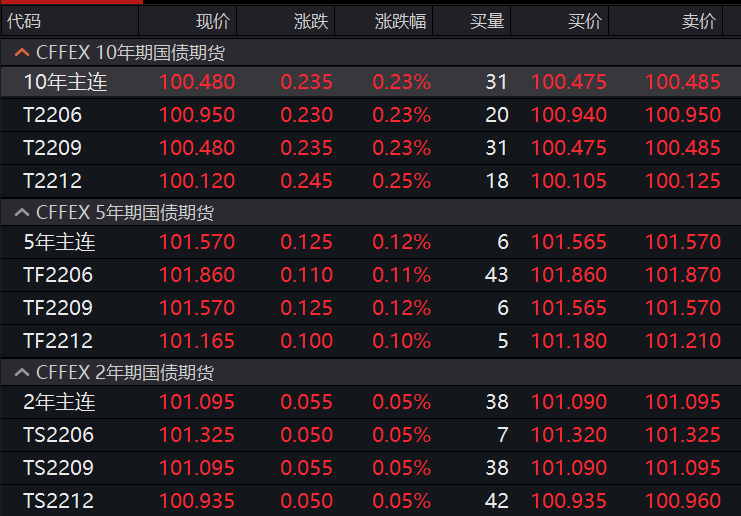Sort by the 现价 column header
The width and height of the screenshot is (741, 516).
pos(212,21)
